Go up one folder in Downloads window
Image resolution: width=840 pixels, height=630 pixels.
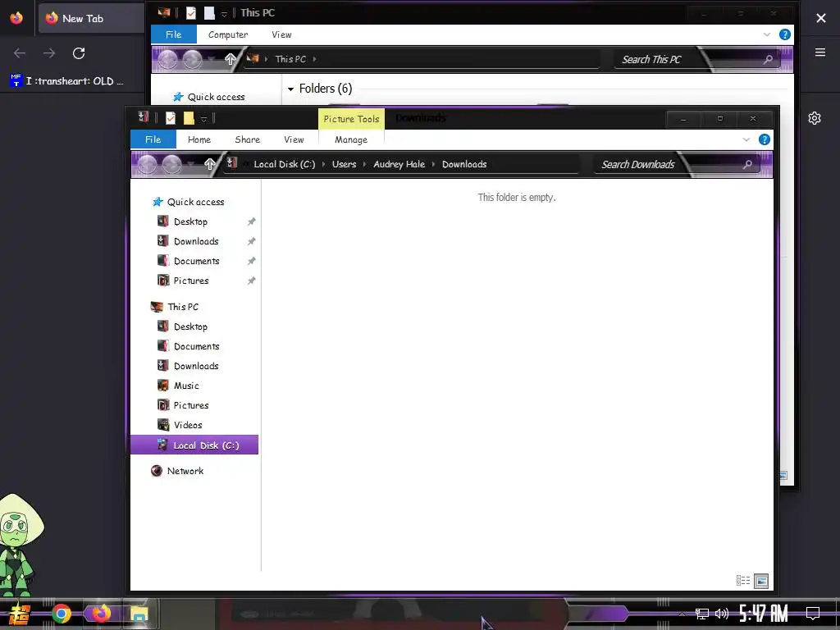tap(210, 164)
